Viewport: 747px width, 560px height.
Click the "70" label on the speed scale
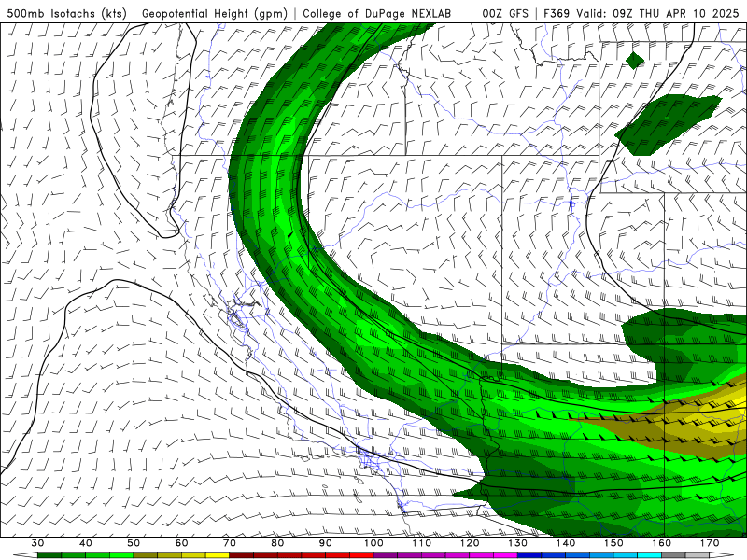pyautogui.click(x=230, y=543)
